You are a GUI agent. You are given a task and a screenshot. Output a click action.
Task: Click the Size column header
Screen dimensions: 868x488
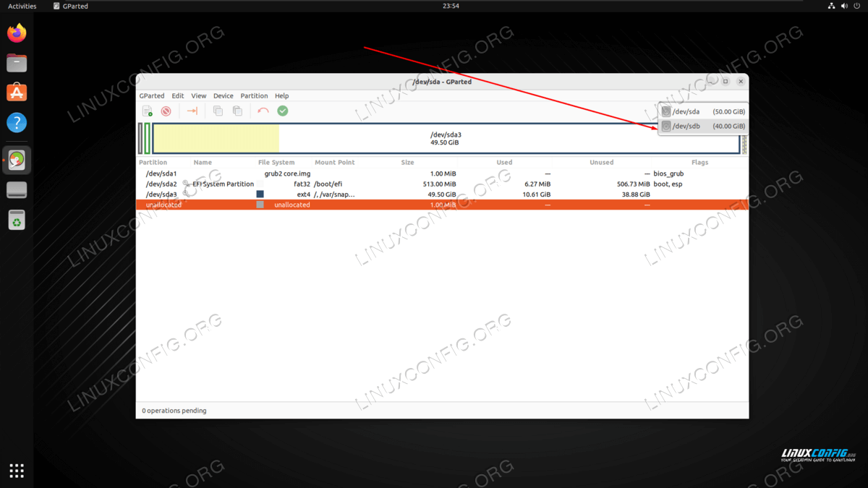click(x=408, y=163)
